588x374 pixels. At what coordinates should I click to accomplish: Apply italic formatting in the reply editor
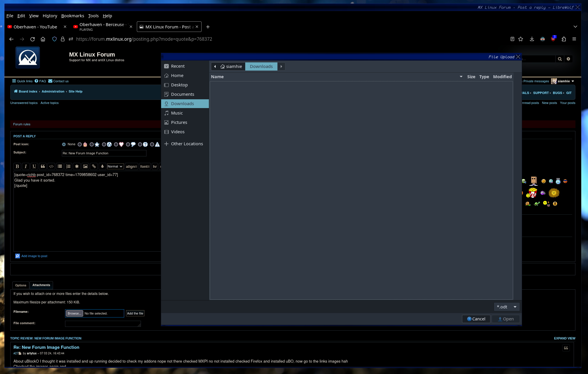click(26, 166)
